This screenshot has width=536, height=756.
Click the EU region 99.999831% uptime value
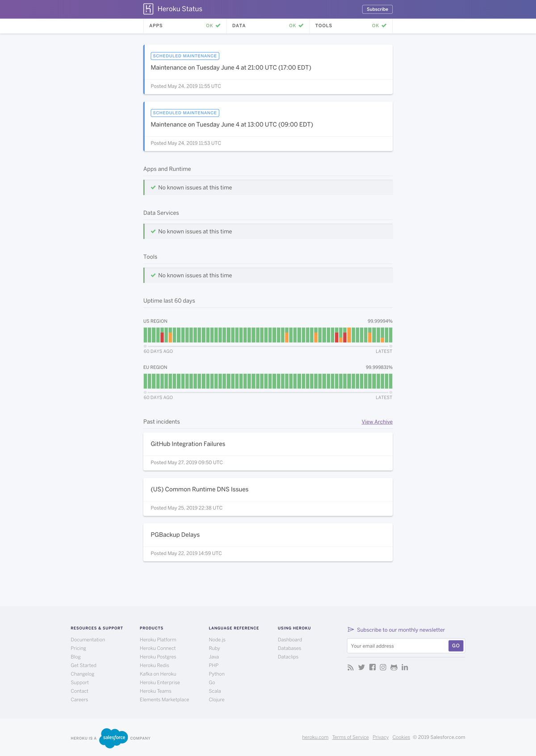click(x=379, y=368)
